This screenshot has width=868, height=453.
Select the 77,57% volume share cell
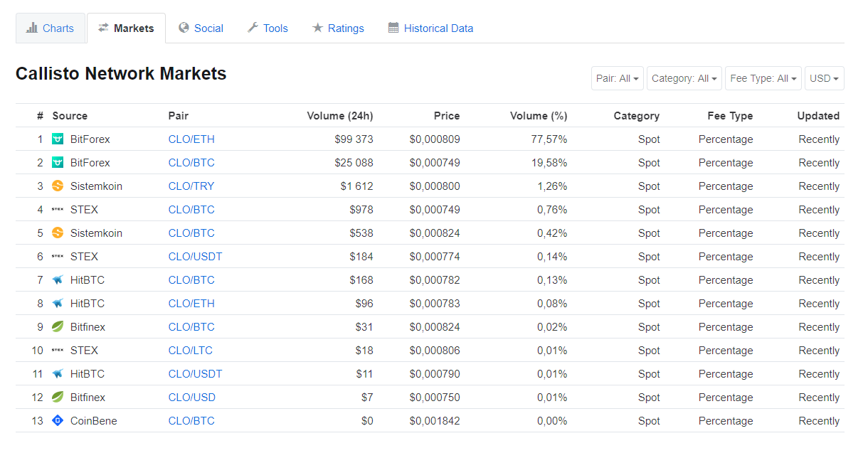click(x=549, y=139)
